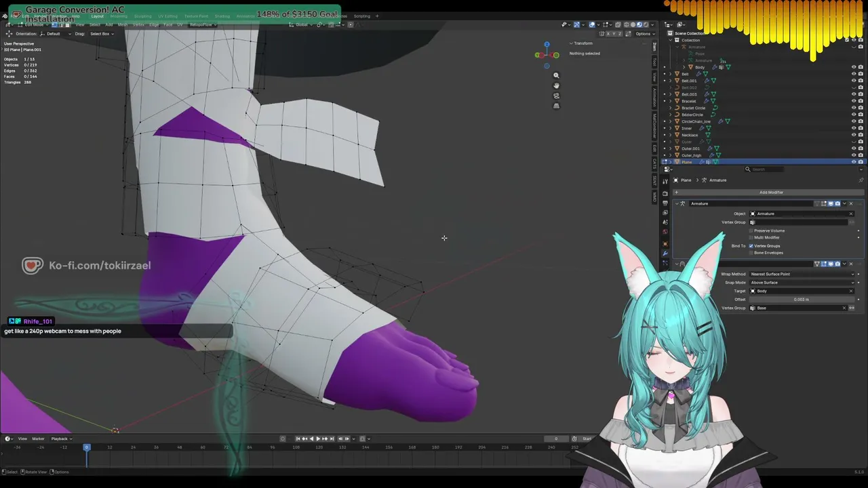Disable Body in renders camera icon
Image resolution: width=868 pixels, height=488 pixels.
[x=861, y=67]
